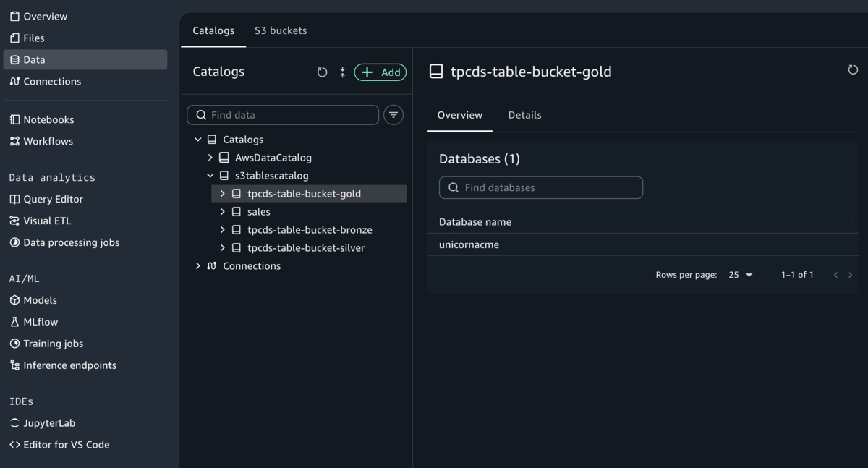Screen dimensions: 868x468
Task: Open the Rows per page dropdown
Action: pos(741,275)
